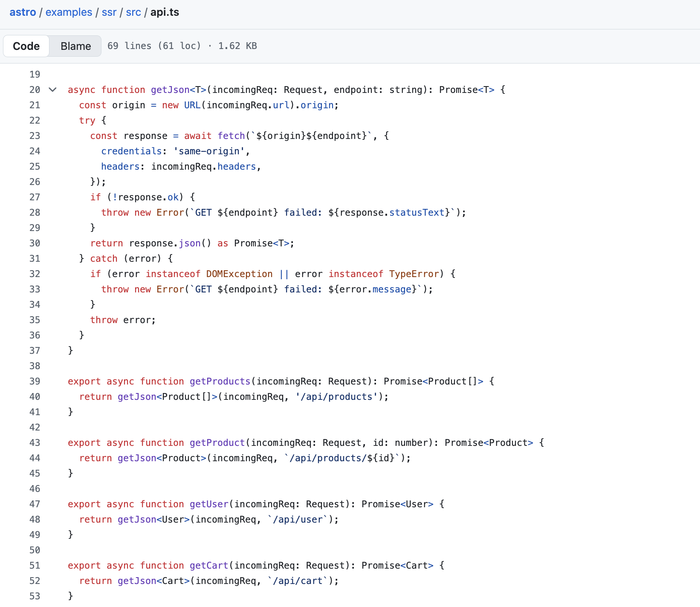Select line number 39 in the gutter

[x=35, y=382]
